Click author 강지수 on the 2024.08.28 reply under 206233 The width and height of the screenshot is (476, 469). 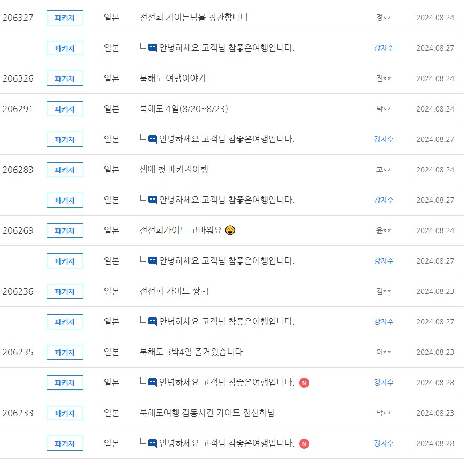click(x=384, y=443)
